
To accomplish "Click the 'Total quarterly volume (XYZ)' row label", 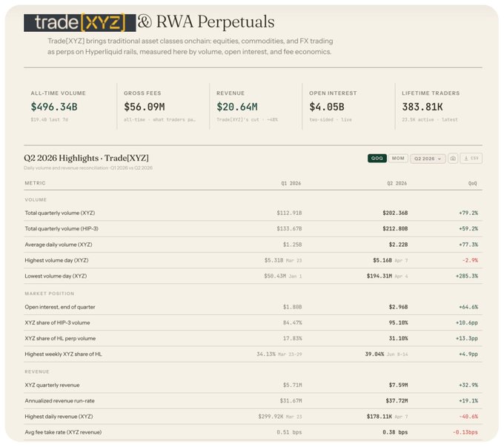I will 60,213.
